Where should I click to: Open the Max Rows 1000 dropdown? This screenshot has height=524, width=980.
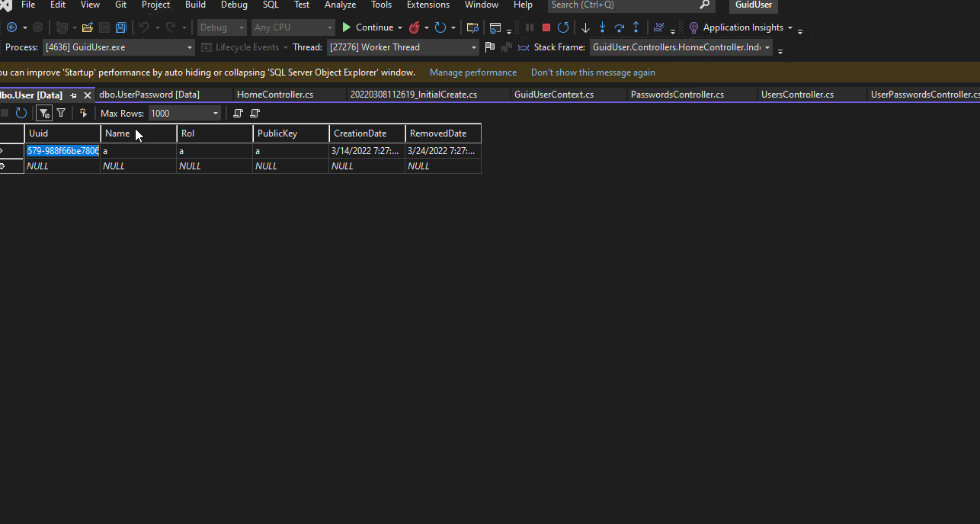(x=216, y=114)
